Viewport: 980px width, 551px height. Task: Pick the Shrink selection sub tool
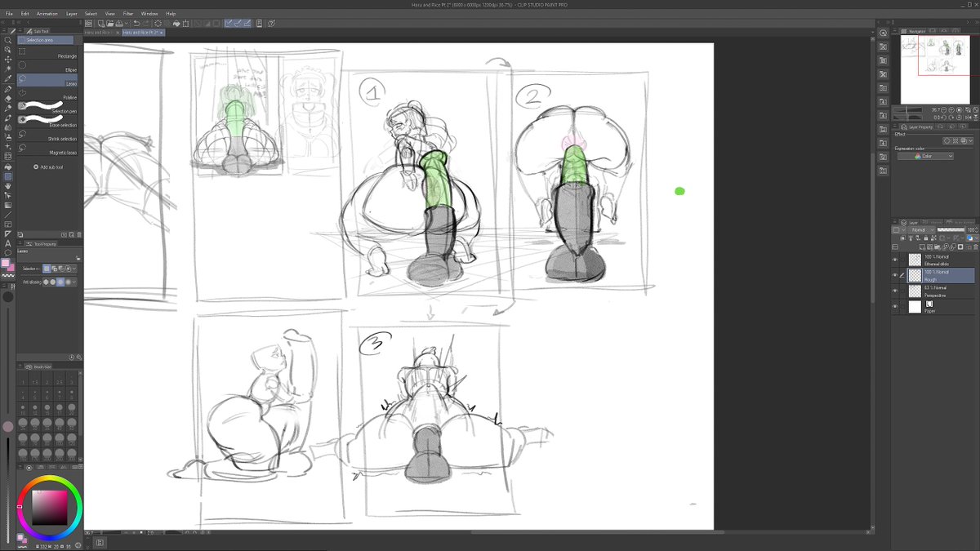click(x=47, y=136)
